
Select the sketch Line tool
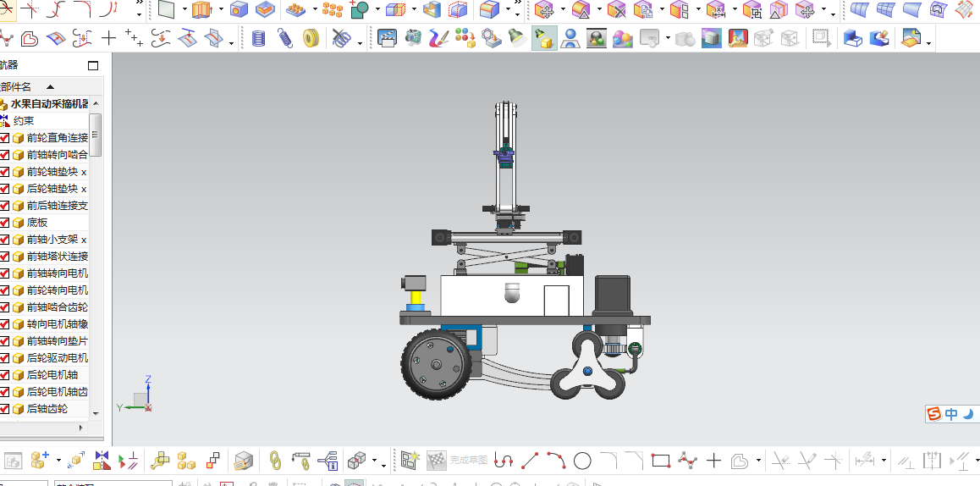(x=530, y=461)
